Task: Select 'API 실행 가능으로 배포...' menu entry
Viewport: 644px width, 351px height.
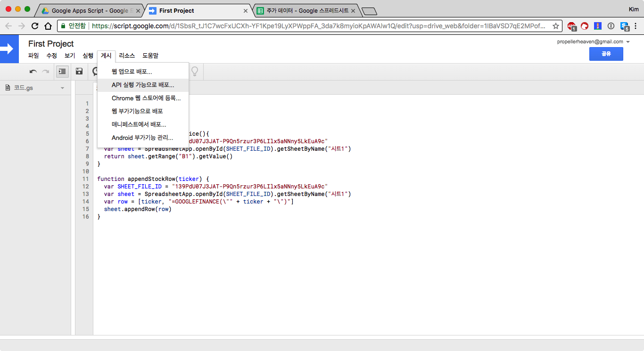Action: tap(142, 85)
